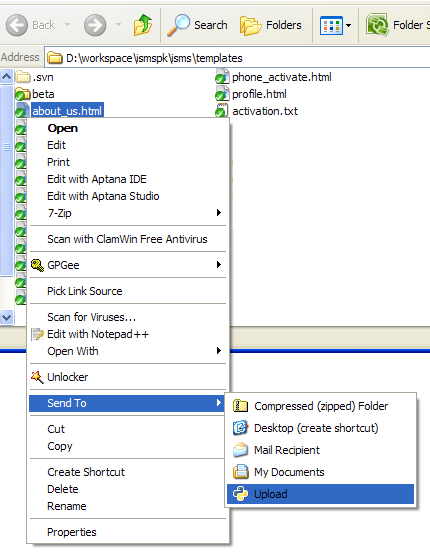Viewport: 430px width, 554px height.
Task: Open the Views dropdown arrow
Action: 348,25
